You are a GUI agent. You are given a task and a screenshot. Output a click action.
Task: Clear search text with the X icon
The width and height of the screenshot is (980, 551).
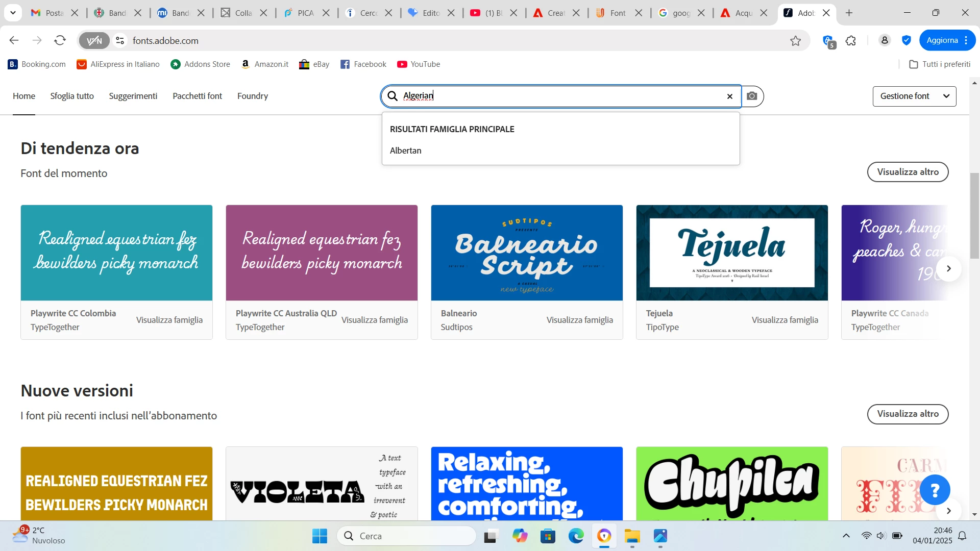(x=729, y=96)
